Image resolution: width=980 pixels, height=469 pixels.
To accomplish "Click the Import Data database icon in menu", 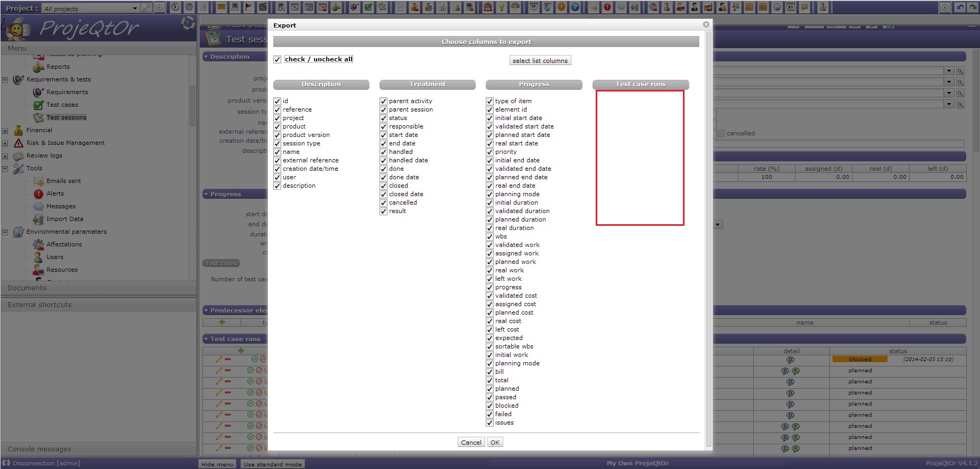I will coord(38,219).
